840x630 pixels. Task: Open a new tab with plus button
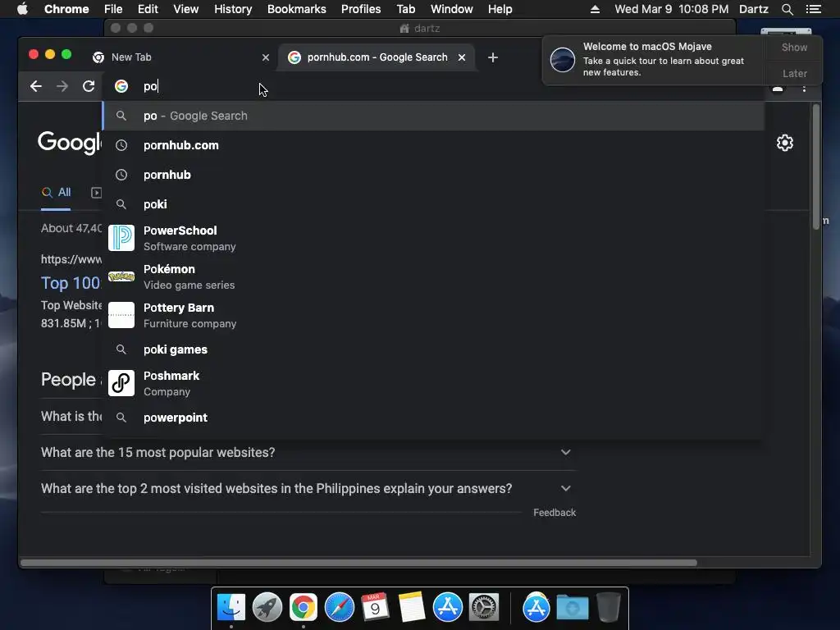(x=493, y=57)
